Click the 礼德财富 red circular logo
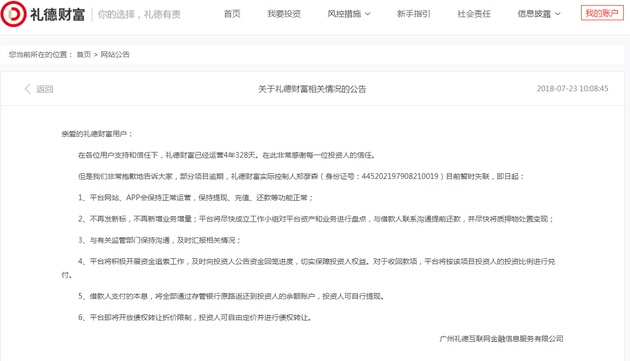Image resolution: width=630 pixels, height=361 pixels. click(x=13, y=14)
